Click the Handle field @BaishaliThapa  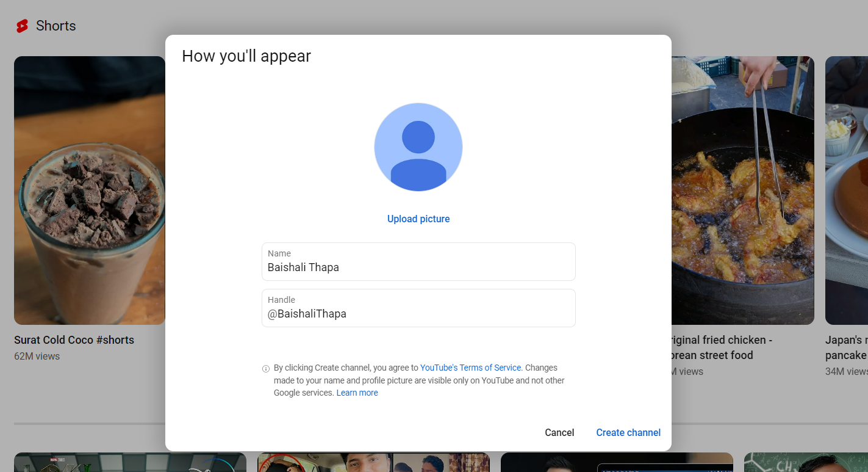point(418,308)
